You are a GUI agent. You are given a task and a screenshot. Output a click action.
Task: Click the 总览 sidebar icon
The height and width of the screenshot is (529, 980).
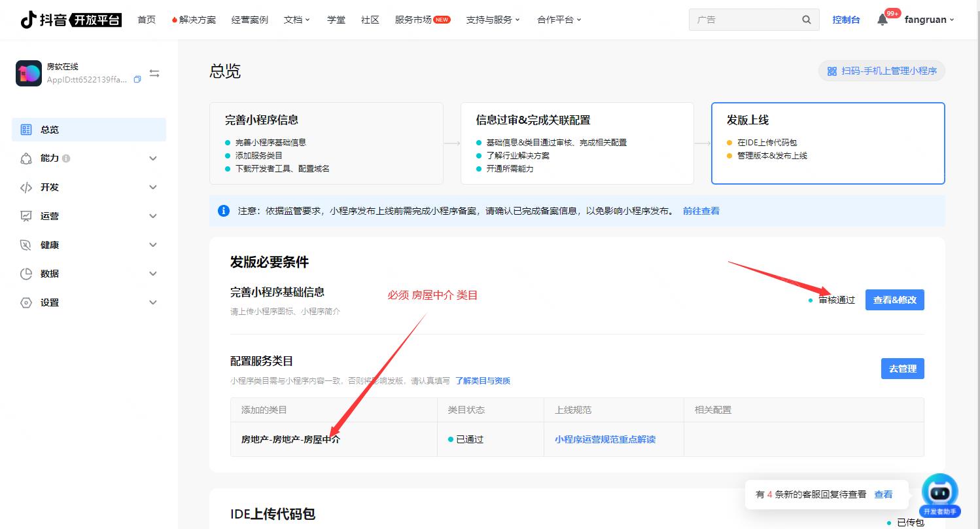(26, 130)
